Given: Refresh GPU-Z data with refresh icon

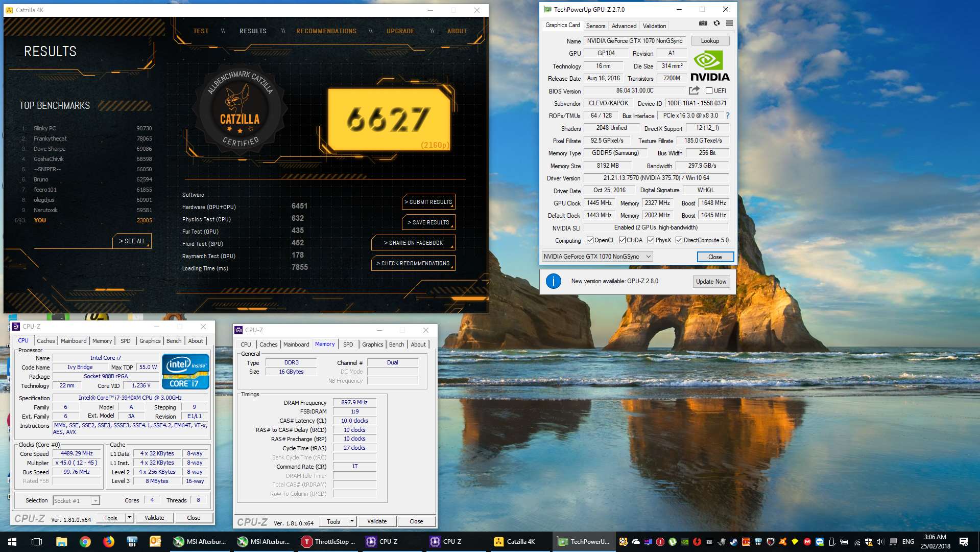Looking at the screenshot, I should [x=716, y=24].
